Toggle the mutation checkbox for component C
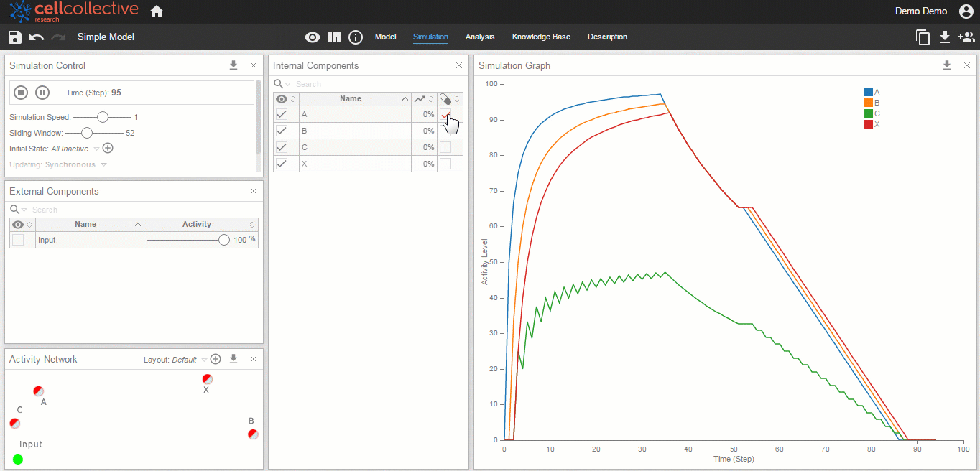The height and width of the screenshot is (471, 980). point(445,147)
